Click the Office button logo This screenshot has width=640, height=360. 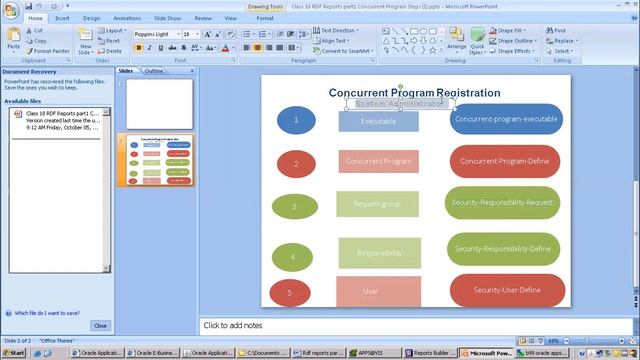tap(11, 11)
